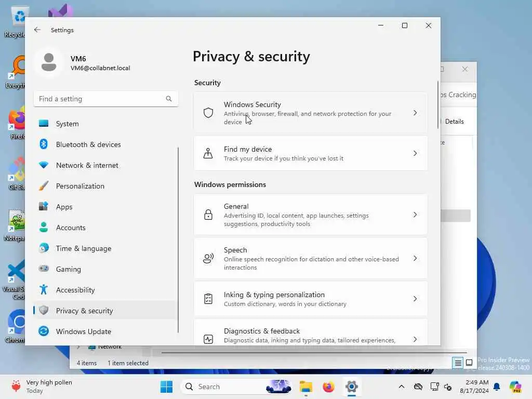
Task: Select Accounts in sidebar
Action: coord(105,228)
